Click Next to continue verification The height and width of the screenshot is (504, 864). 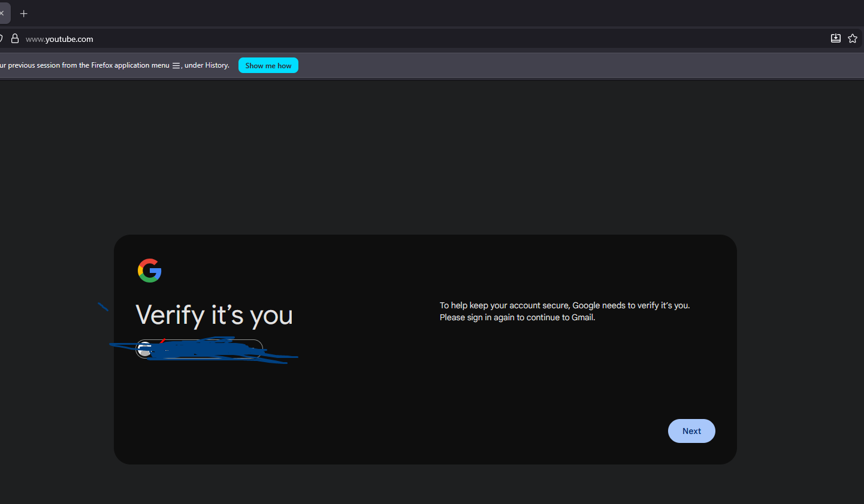tap(691, 431)
